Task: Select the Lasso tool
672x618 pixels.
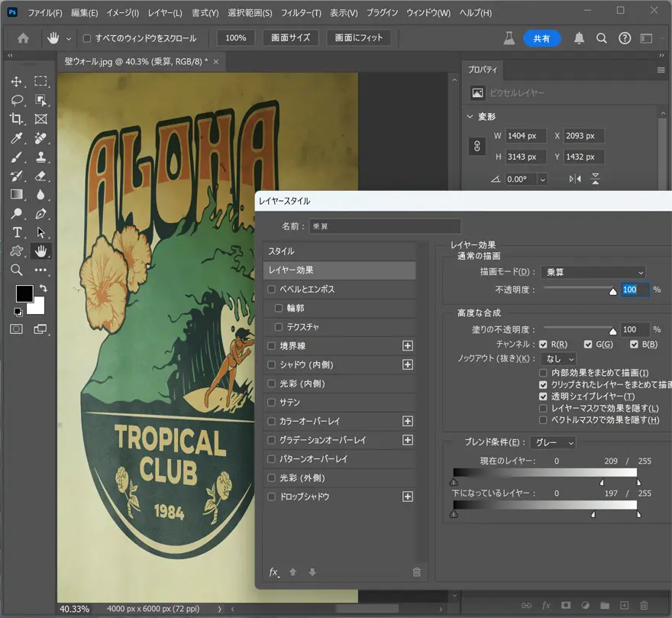Action: 17,101
